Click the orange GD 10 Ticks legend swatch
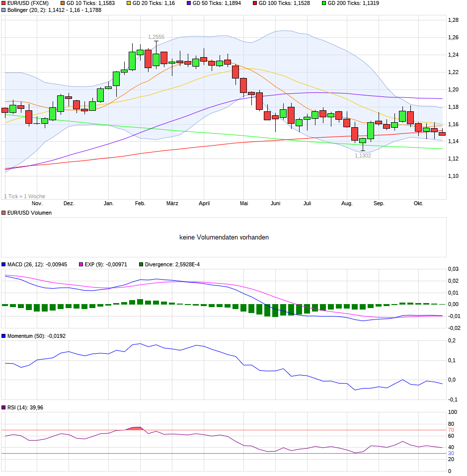The image size is (467, 476). point(63,3)
